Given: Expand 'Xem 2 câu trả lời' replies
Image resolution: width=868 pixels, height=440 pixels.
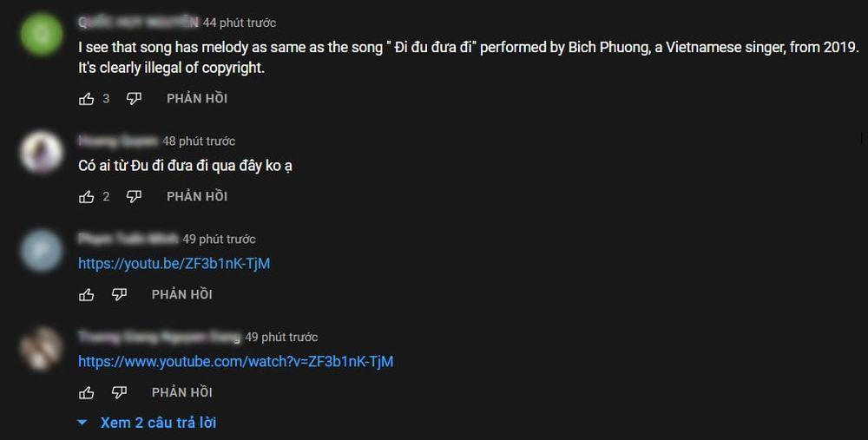Looking at the screenshot, I should point(148,423).
